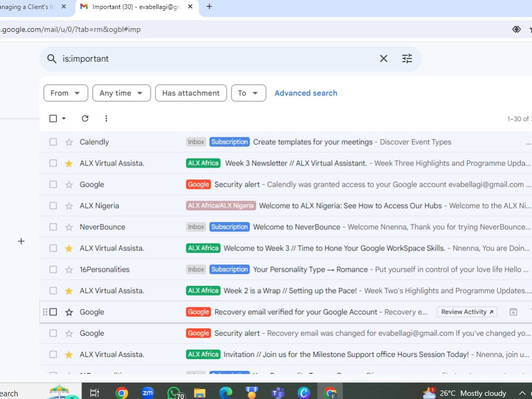
Task: Refresh the mail list
Action: pyautogui.click(x=85, y=119)
